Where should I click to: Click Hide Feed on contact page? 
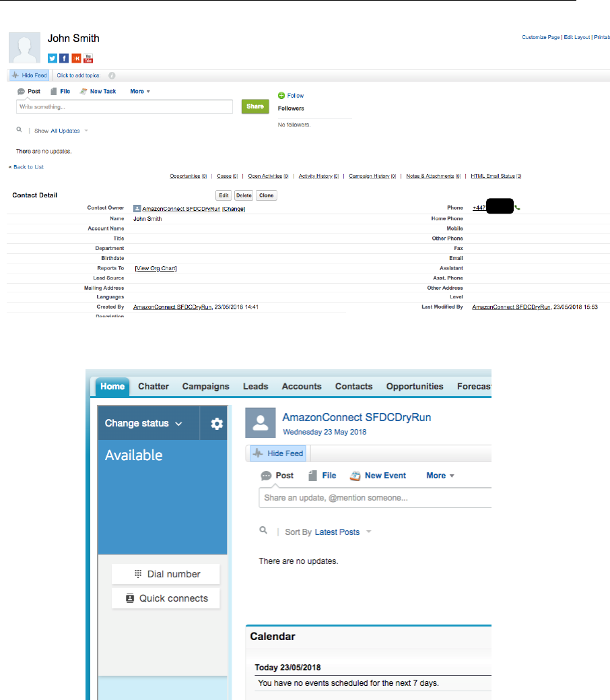coord(30,75)
